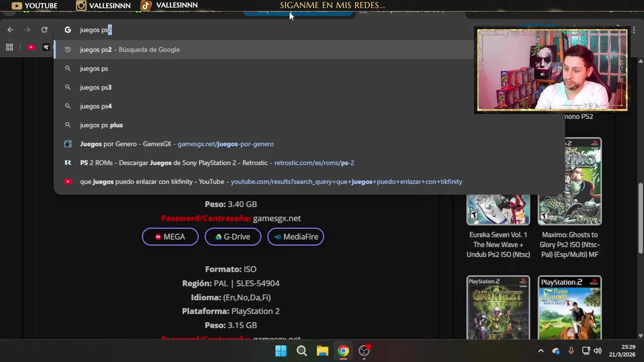Open the tikfinity YouTube results suggestion
Screen dimensions: 644x362
pos(309,182)
